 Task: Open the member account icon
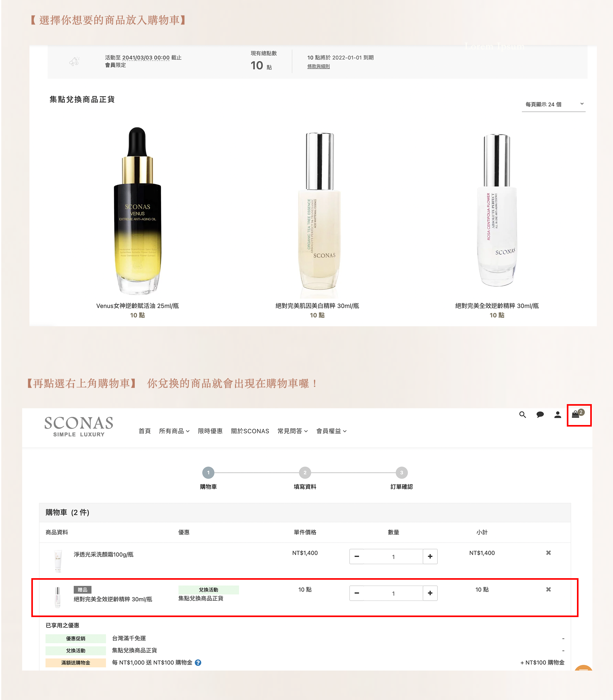558,415
